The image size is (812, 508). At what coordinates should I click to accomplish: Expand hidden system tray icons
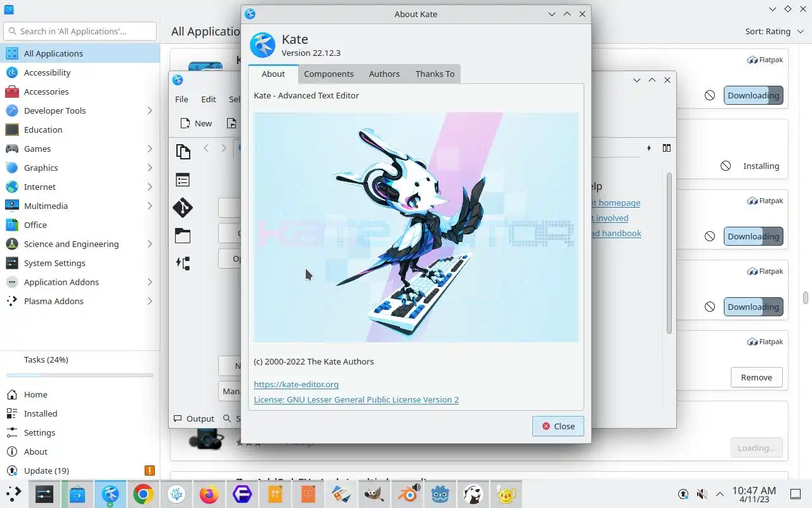[x=720, y=493]
